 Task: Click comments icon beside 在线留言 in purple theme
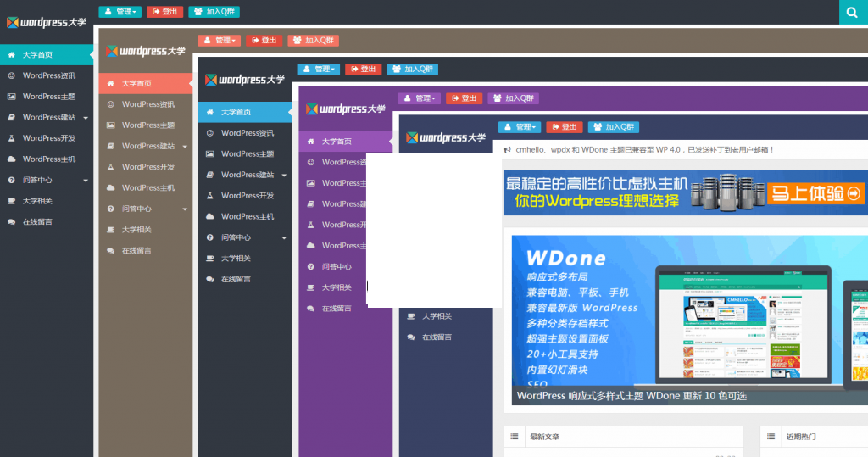(310, 309)
